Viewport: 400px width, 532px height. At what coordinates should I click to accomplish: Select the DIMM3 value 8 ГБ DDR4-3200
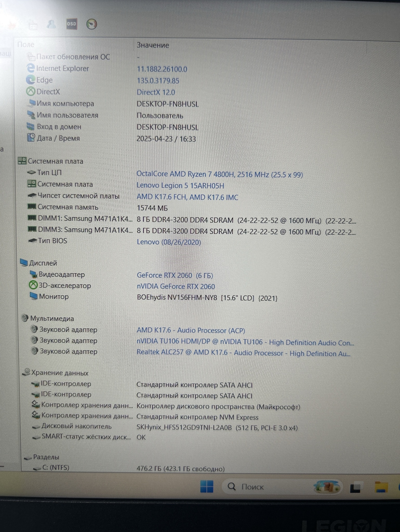246,231
